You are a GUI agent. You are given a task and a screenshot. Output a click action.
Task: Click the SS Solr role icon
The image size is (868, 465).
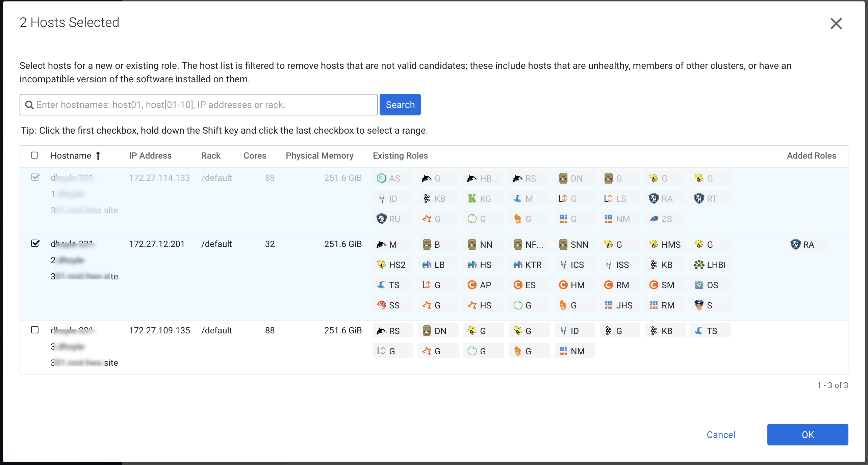tap(381, 305)
